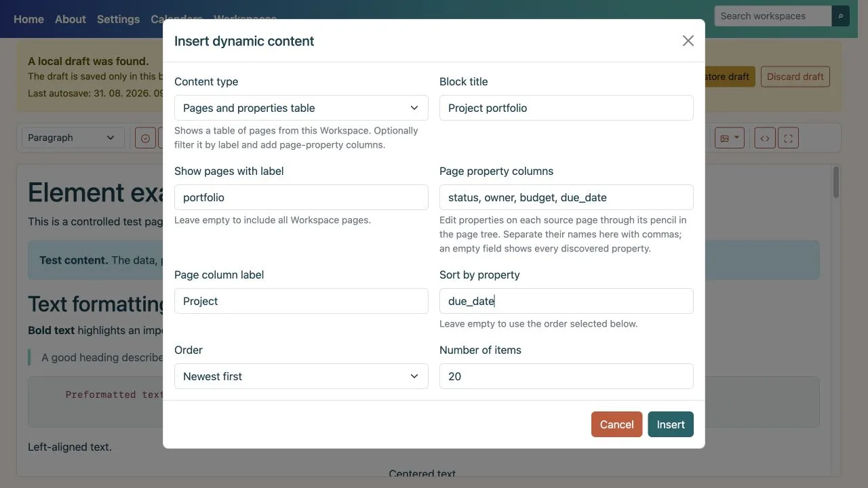The image size is (868, 488).
Task: Click the Search workspaces field
Action: (x=773, y=16)
